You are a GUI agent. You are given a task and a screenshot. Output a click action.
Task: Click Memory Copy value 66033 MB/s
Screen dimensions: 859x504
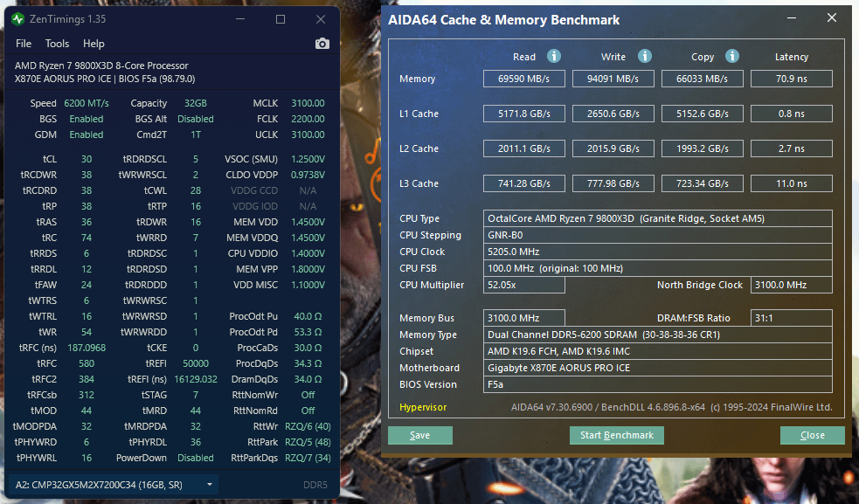(703, 79)
